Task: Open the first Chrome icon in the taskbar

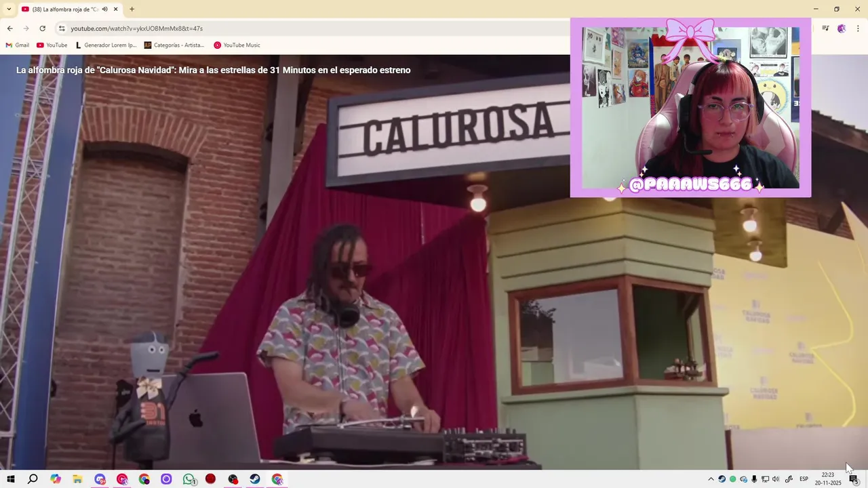Action: coord(144,479)
